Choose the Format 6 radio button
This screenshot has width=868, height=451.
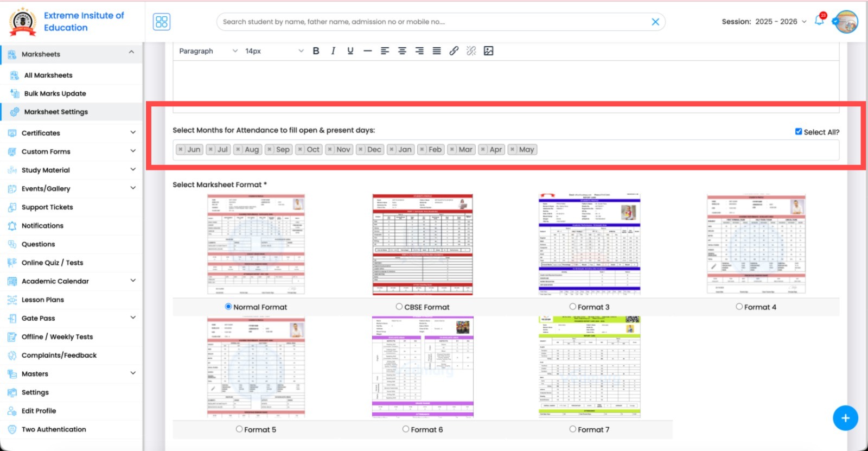click(x=406, y=429)
